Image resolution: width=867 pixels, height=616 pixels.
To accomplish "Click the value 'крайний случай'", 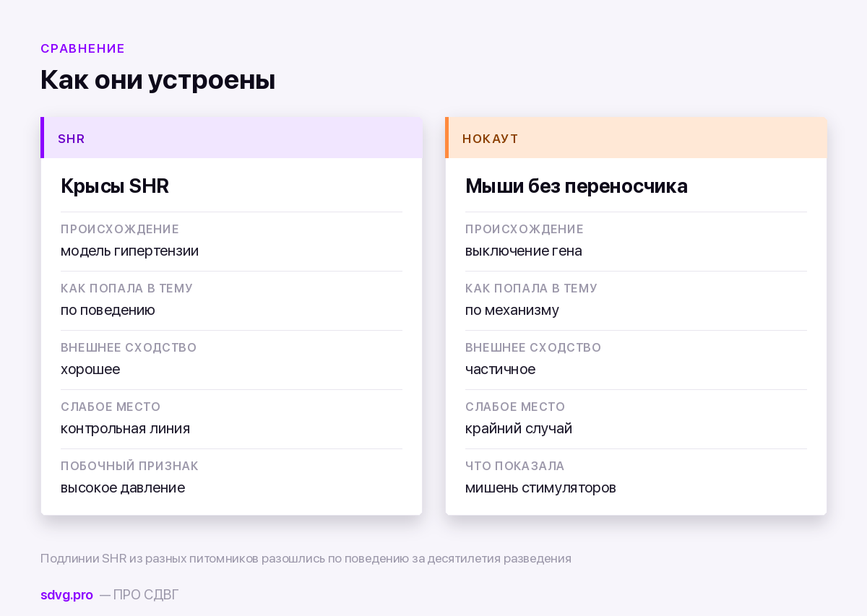I will click(519, 429).
